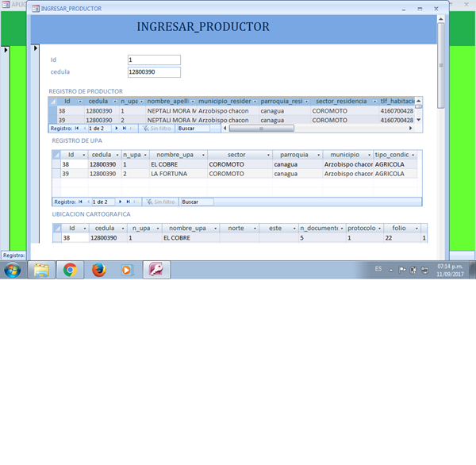Click Registro navigator label in background window
The width and height of the screenshot is (476, 465).
click(14, 256)
